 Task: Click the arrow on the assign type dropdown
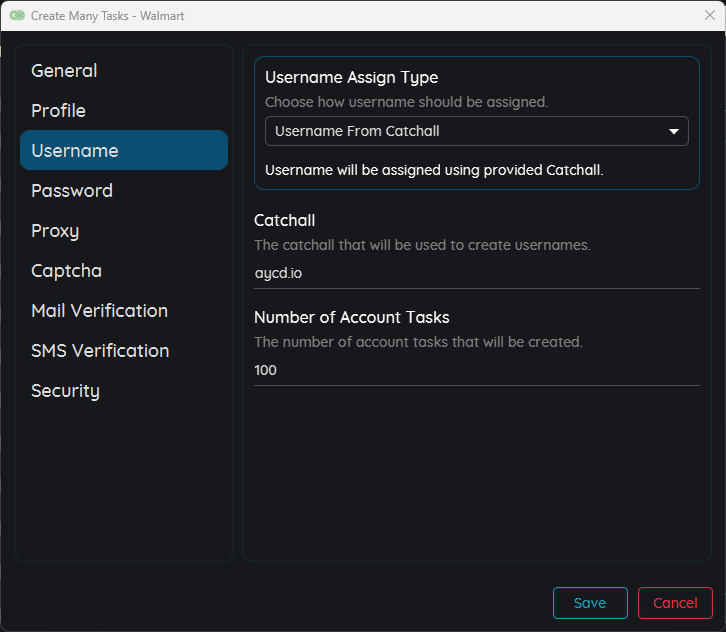tap(674, 131)
